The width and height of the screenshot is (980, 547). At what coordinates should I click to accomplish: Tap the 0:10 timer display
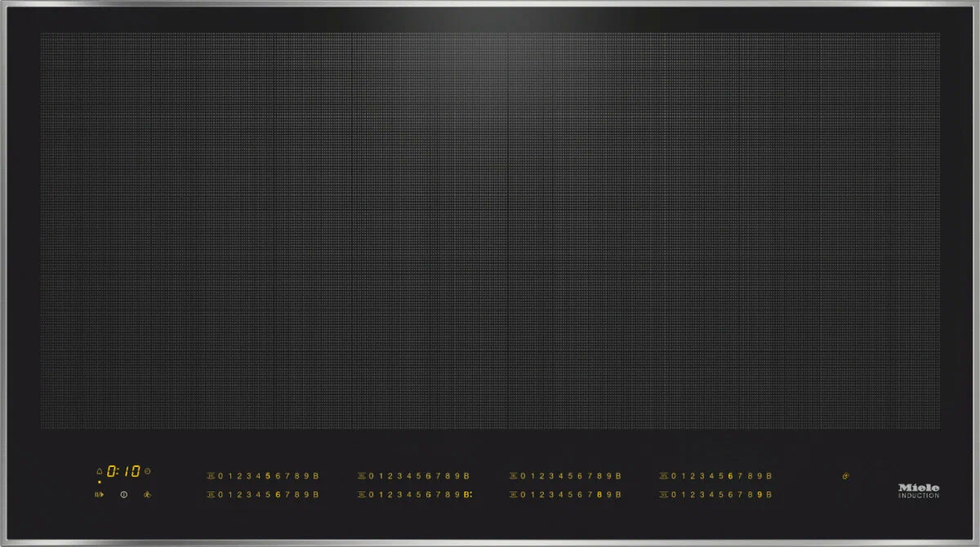click(x=123, y=472)
